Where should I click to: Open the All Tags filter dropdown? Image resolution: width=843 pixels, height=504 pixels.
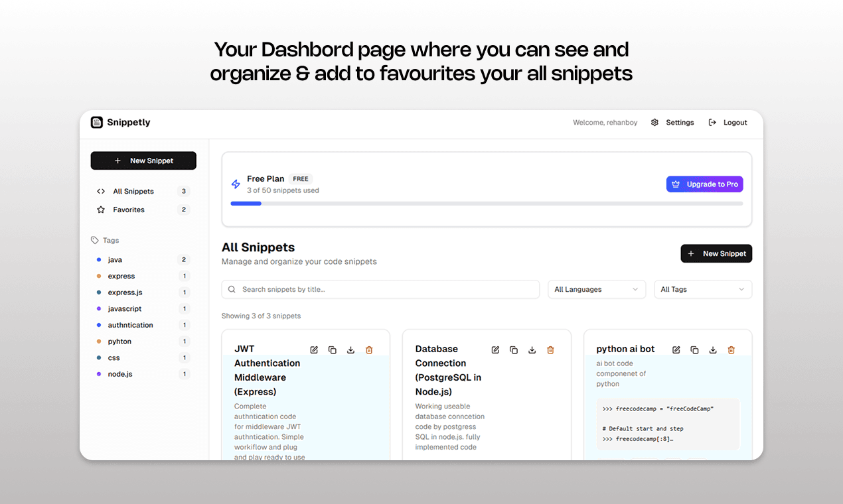[x=702, y=289]
